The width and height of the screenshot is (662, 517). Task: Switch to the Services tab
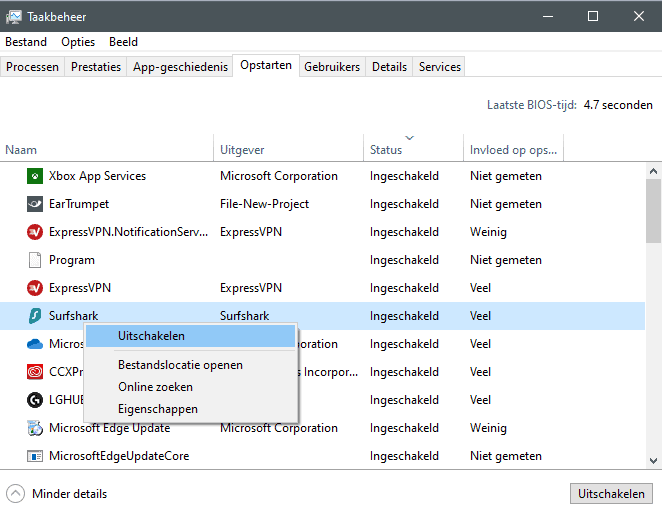coord(440,67)
